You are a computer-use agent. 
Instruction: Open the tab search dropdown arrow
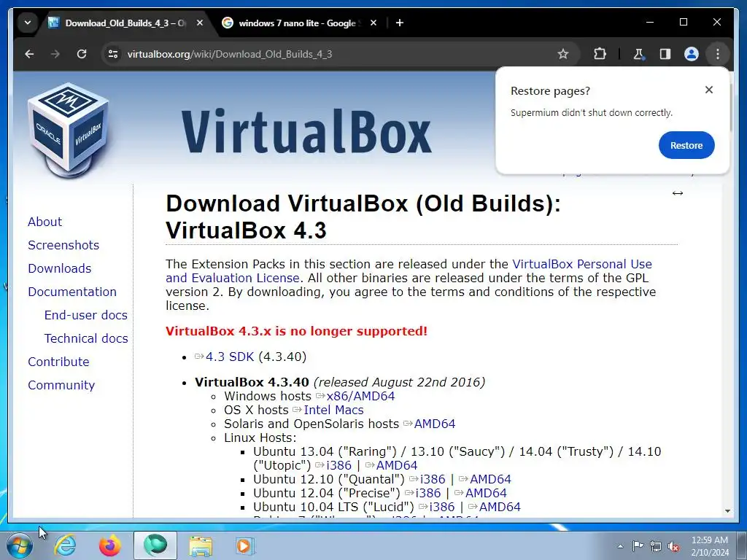click(x=28, y=23)
